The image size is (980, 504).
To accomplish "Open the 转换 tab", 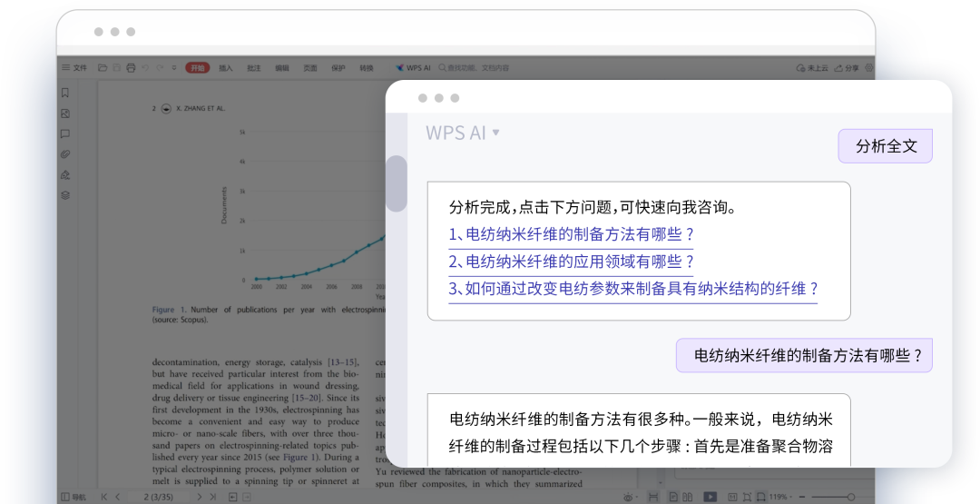I will tap(367, 67).
